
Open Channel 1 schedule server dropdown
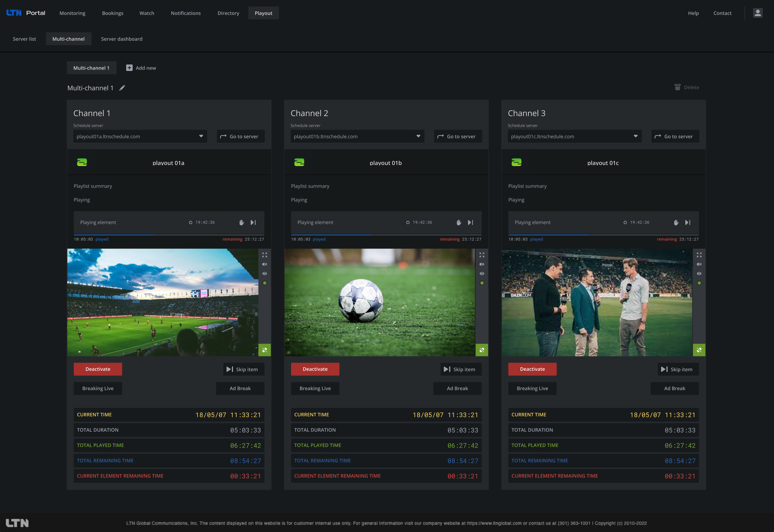(x=201, y=136)
